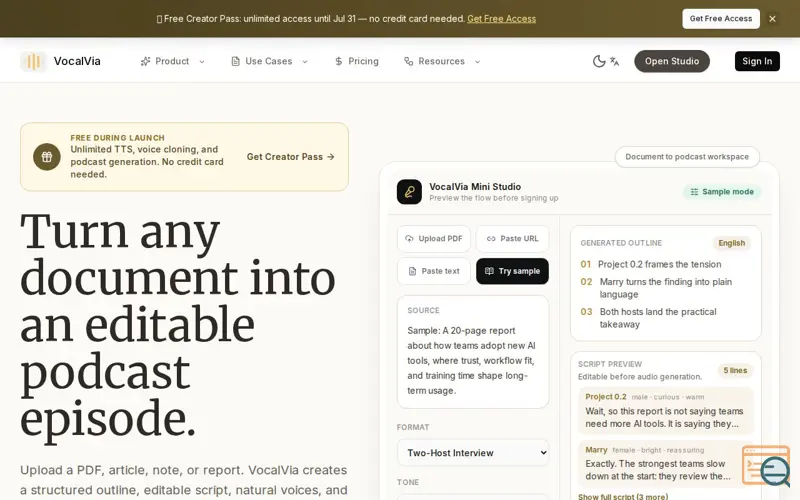
Task: Expand the Product menu chevron
Action: click(x=202, y=62)
